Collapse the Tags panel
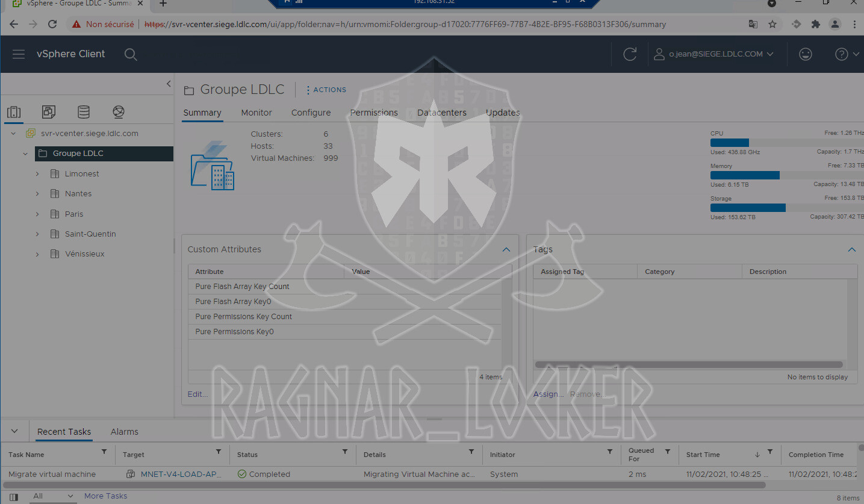 pos(852,249)
